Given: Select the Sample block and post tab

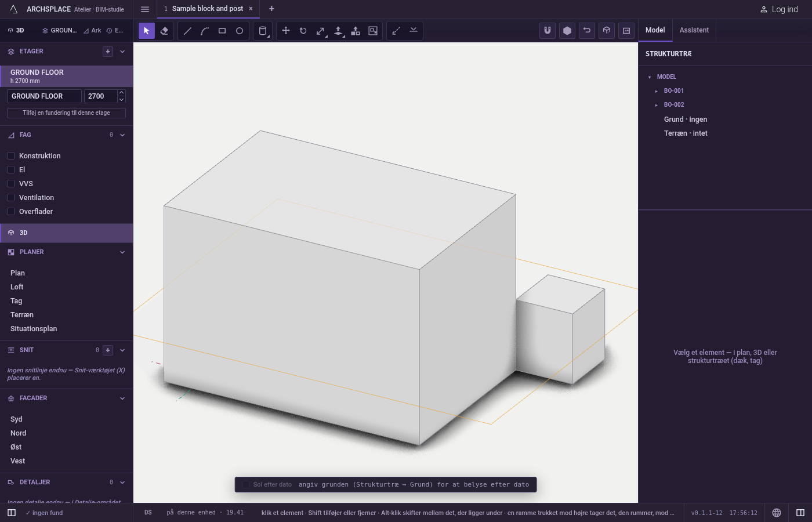Looking at the screenshot, I should [x=208, y=9].
